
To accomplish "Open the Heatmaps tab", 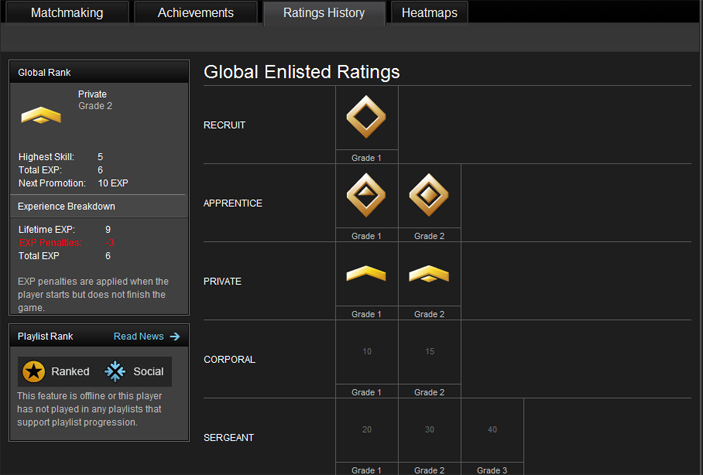I will point(429,13).
